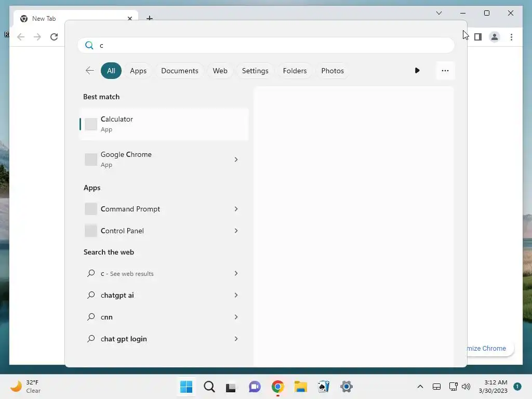This screenshot has height=399, width=532.
Task: Open the network tray icon
Action: click(453, 387)
